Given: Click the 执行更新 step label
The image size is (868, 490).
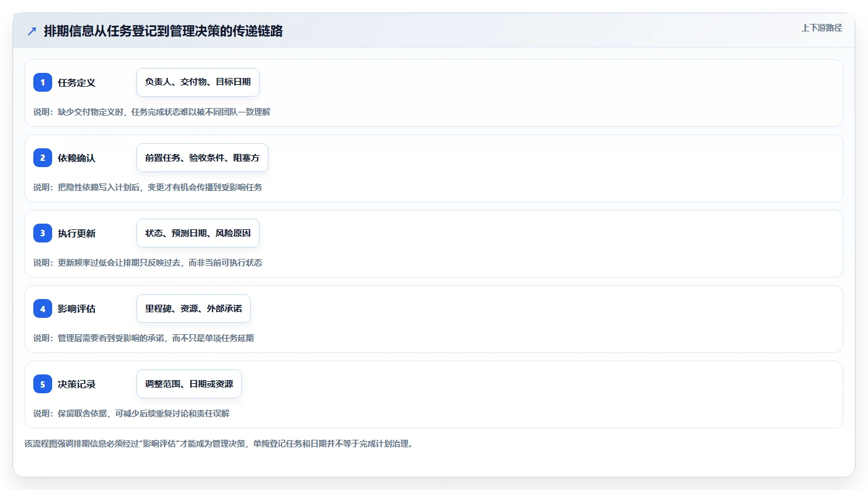Looking at the screenshot, I should 77,233.
